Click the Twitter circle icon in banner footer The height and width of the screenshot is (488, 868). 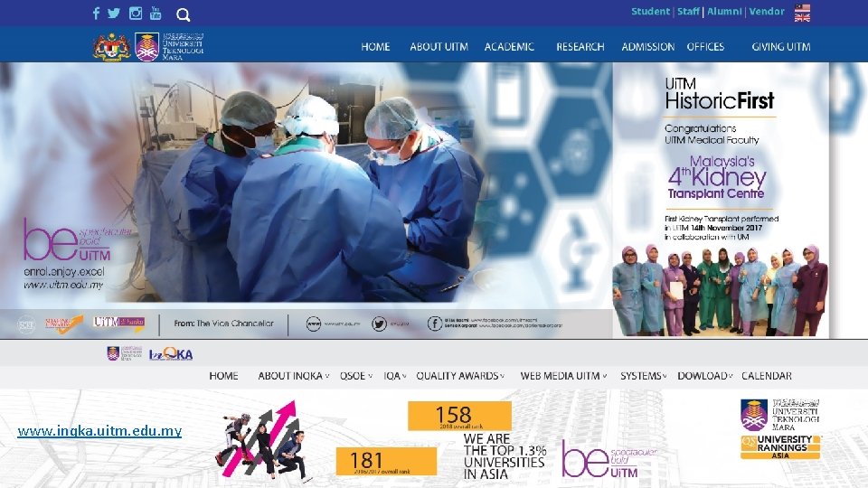point(379,324)
